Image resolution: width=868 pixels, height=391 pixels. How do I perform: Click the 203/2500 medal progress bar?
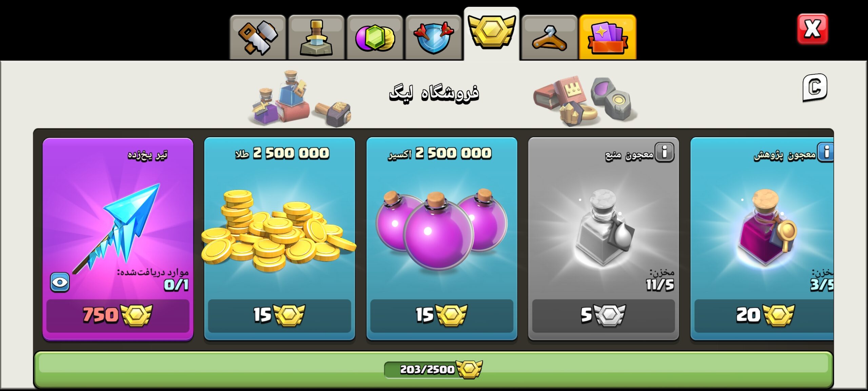(433, 369)
